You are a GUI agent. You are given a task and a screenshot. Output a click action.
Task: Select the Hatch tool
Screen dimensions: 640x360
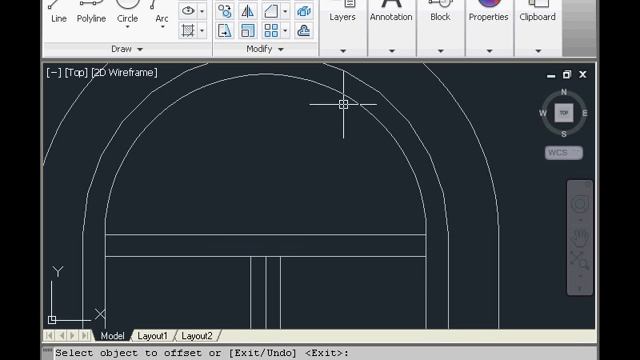tap(188, 31)
